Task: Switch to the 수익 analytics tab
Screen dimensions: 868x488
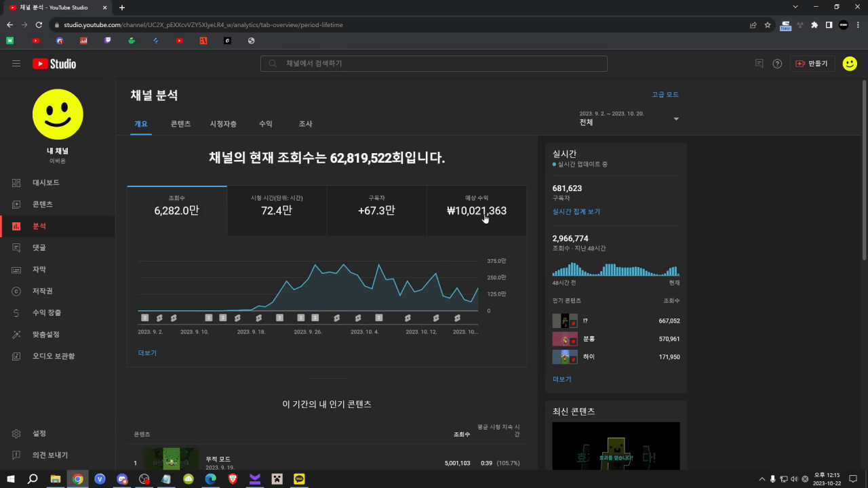Action: [265, 124]
